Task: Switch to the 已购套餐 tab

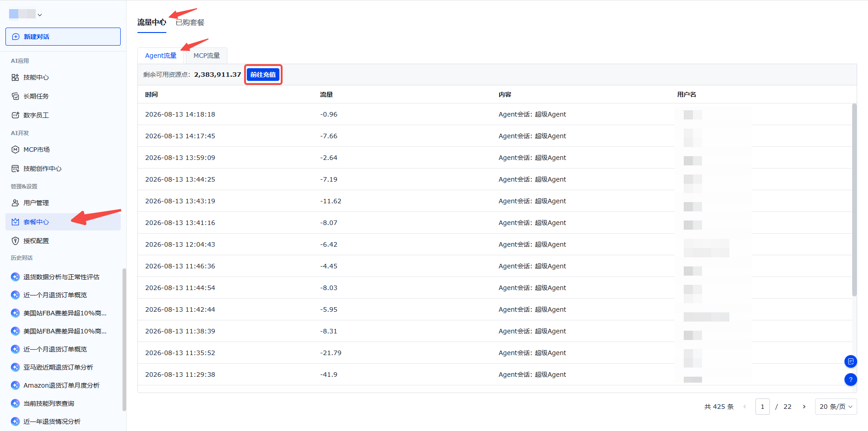Action: 190,22
